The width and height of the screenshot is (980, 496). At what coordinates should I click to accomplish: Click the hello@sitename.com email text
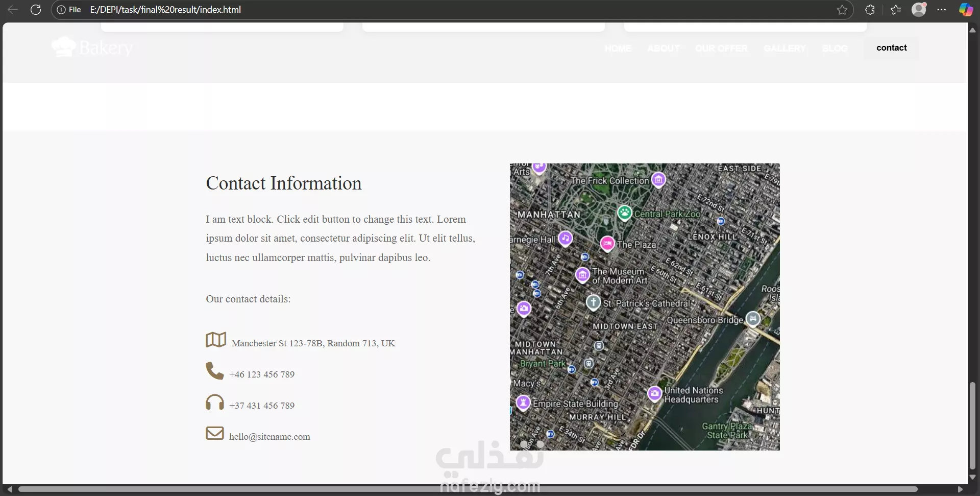[269, 437]
